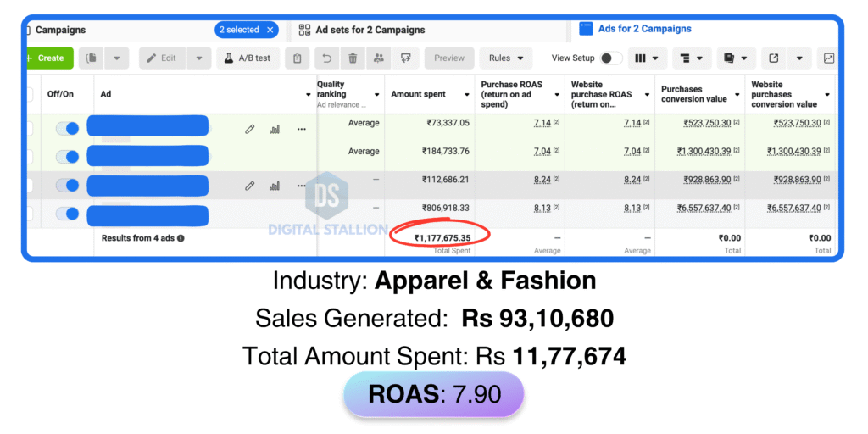Screen dimensions: 868x434
Task: Open the Rules dropdown
Action: point(506,58)
